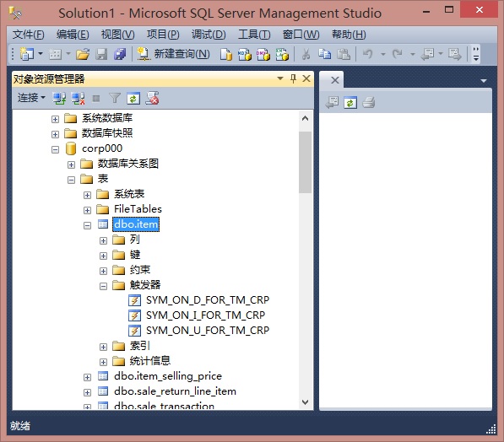Expand the FileTables folder

pyautogui.click(x=87, y=210)
